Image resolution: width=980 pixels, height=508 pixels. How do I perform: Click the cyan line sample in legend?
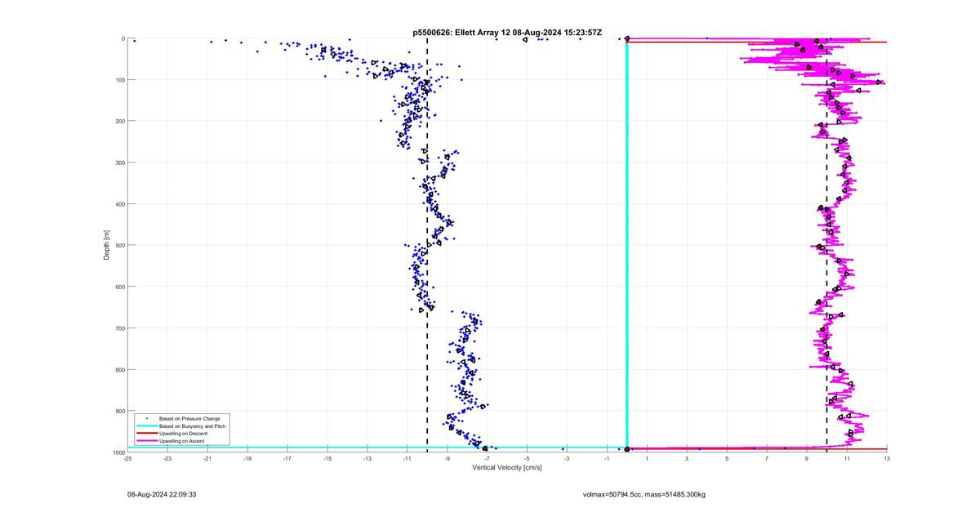tap(146, 426)
